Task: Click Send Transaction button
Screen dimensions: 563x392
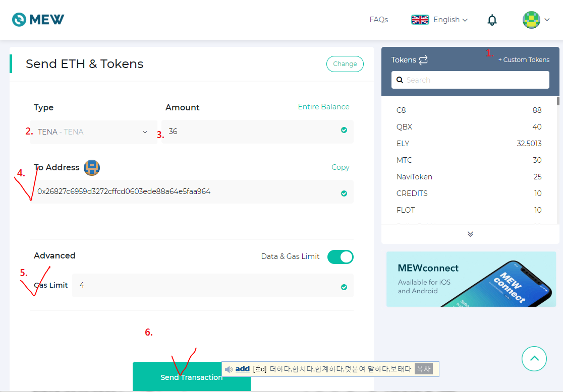Action: (192, 376)
